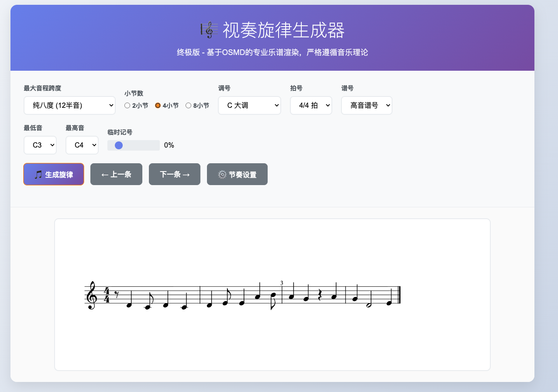Click the final double barline
The height and width of the screenshot is (392, 558).
click(x=399, y=295)
